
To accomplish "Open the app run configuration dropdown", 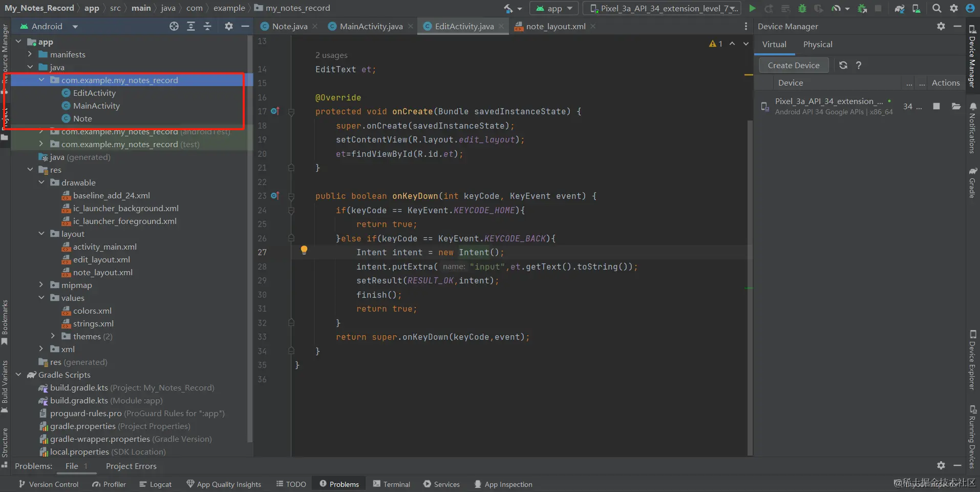I will coord(555,8).
